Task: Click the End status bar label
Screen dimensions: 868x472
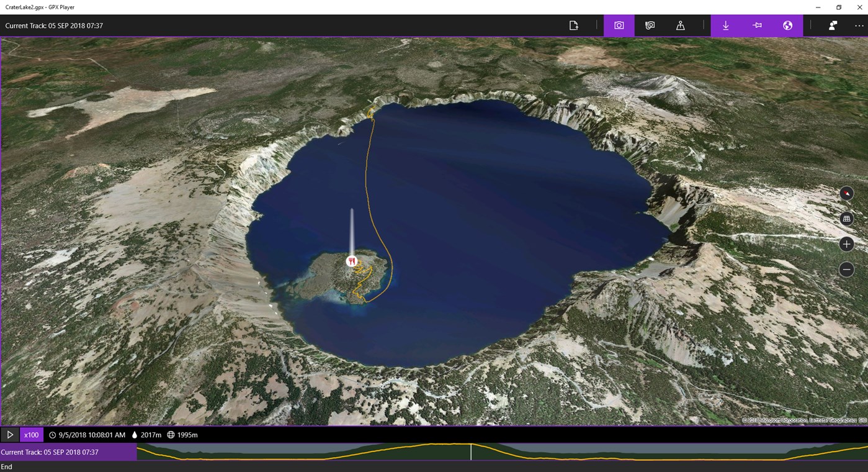Action: point(6,466)
